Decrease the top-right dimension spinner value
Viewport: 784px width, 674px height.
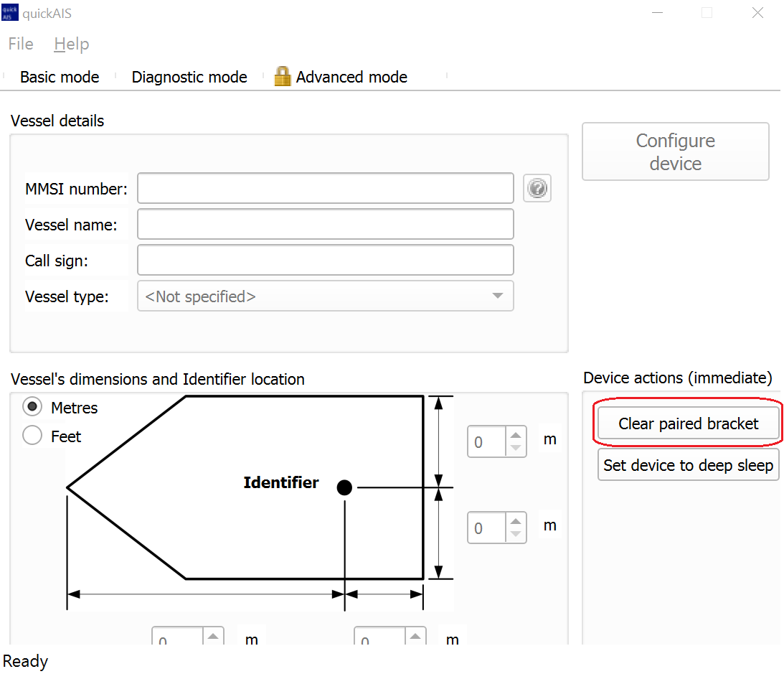pyautogui.click(x=515, y=449)
